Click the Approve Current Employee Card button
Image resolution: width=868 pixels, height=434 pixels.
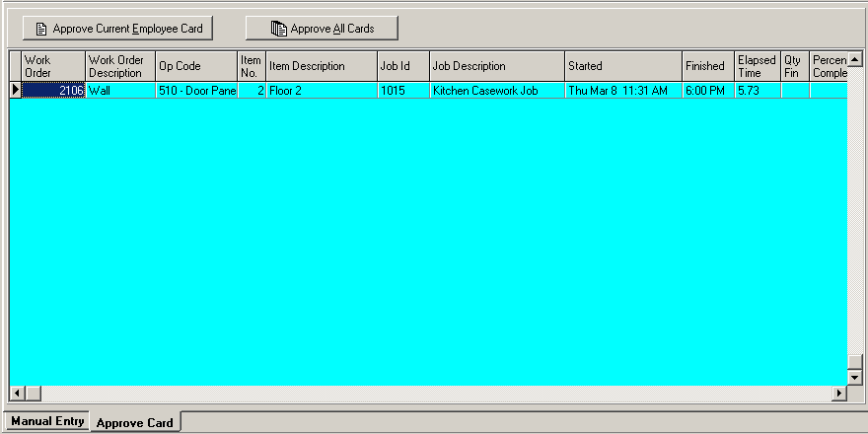(x=117, y=29)
